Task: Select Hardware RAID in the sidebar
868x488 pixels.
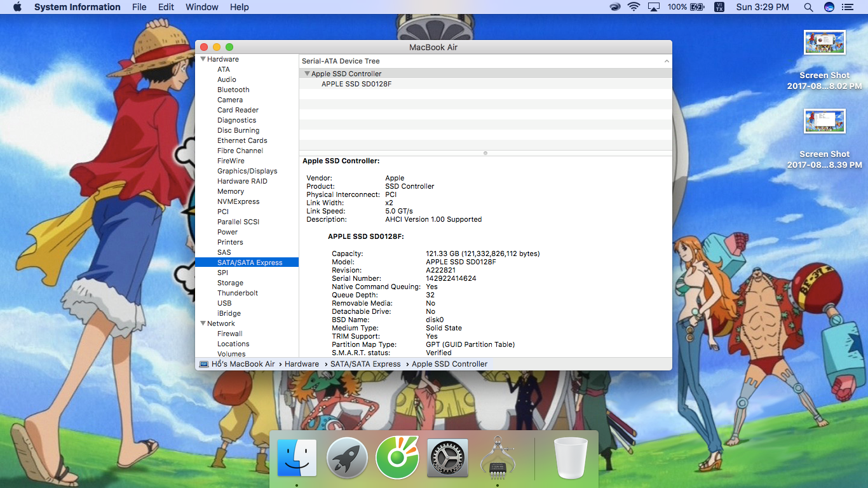Action: (242, 181)
